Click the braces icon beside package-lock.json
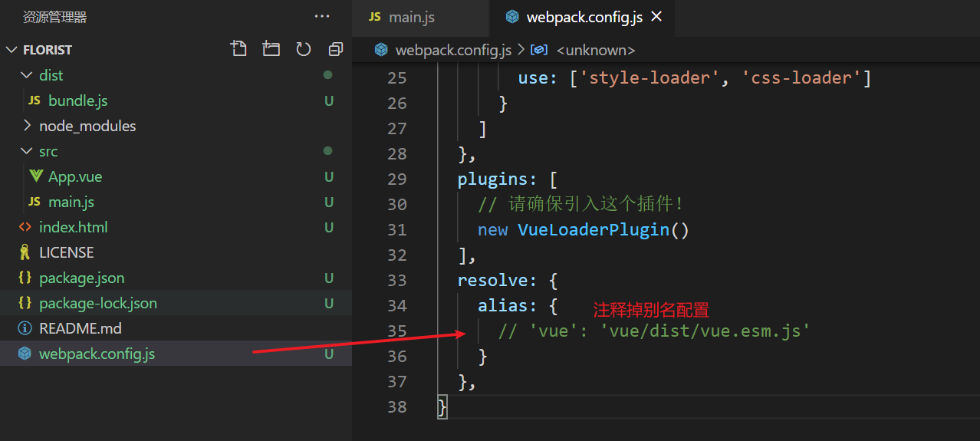Image resolution: width=980 pixels, height=441 pixels. pyautogui.click(x=25, y=303)
